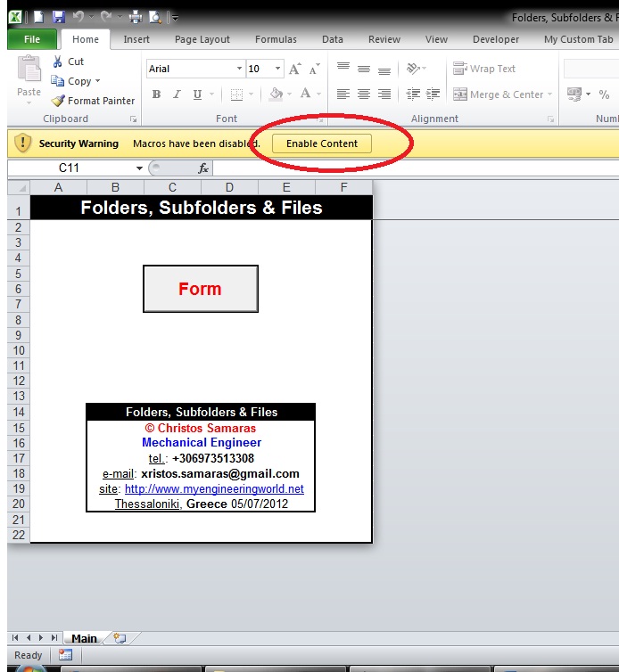
Task: Click the Paste clipboard icon
Action: [x=29, y=69]
